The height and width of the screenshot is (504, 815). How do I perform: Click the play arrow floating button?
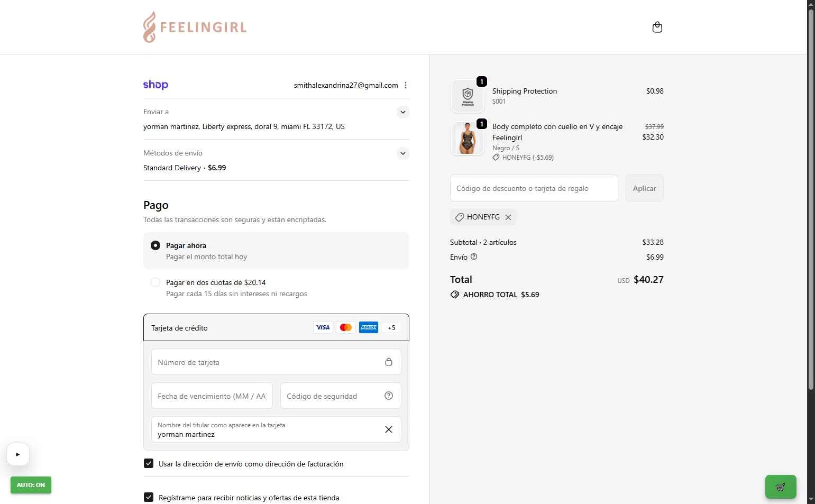(18, 454)
